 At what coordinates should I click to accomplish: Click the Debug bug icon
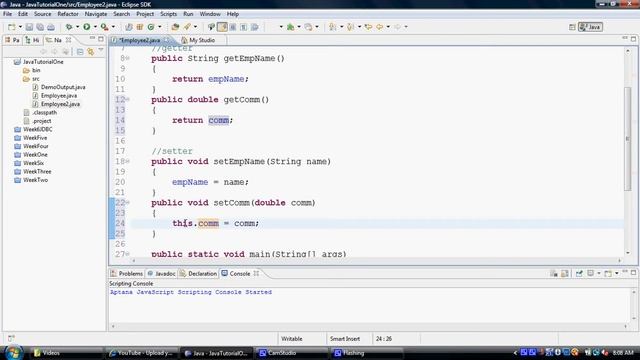[x=69, y=27]
